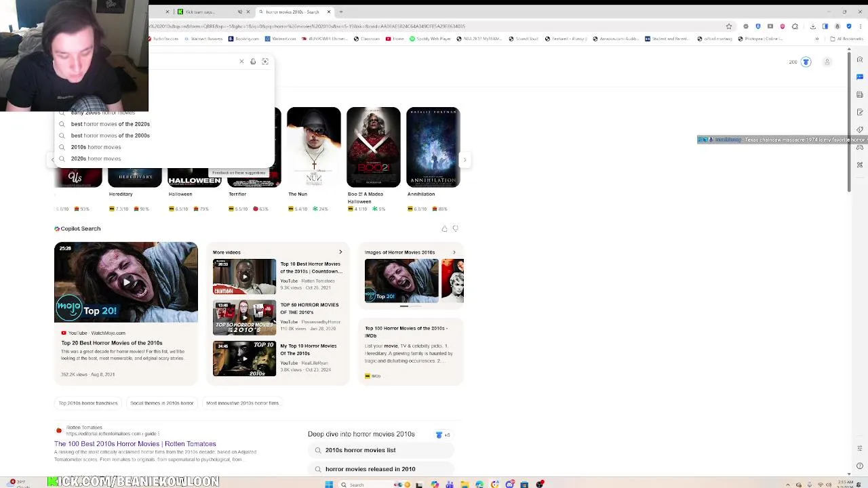Open TOP 50 HORROR MOVIES OF THE 2010's video
868x488 pixels.
tap(277, 317)
